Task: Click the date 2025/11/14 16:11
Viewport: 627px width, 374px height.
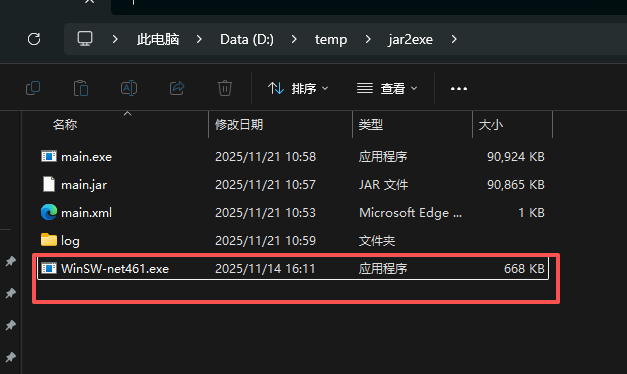Action: tap(265, 268)
